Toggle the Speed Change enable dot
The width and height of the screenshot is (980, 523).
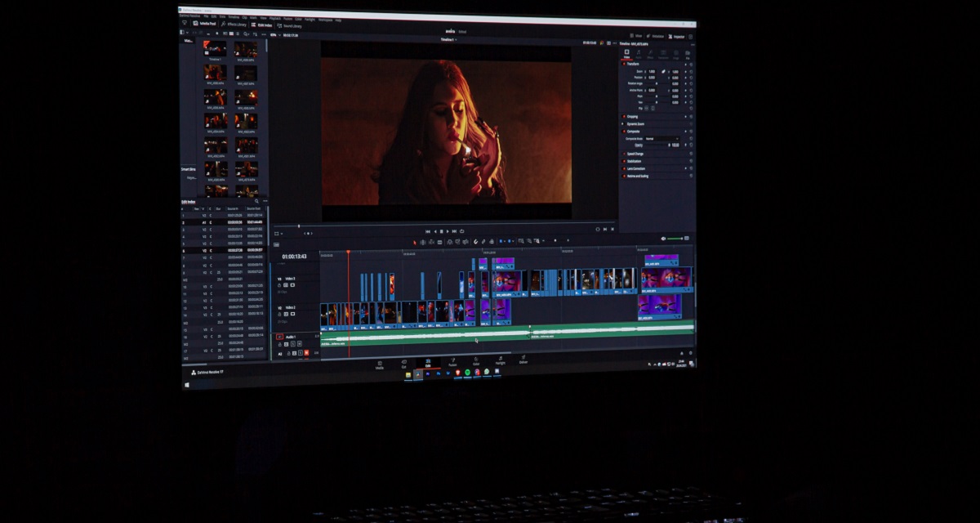click(623, 154)
